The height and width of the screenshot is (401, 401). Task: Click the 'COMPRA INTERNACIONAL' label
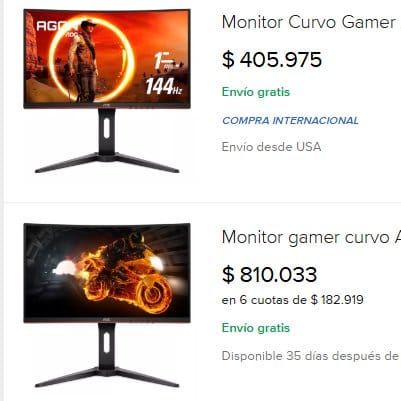290,121
